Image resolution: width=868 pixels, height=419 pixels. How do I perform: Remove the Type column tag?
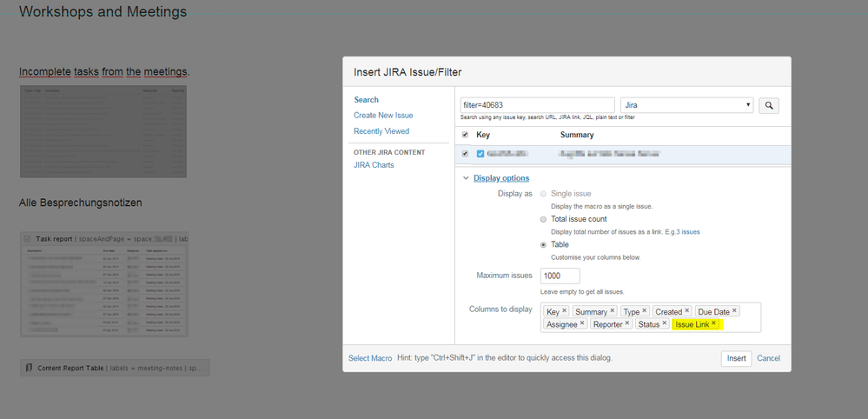coord(645,311)
